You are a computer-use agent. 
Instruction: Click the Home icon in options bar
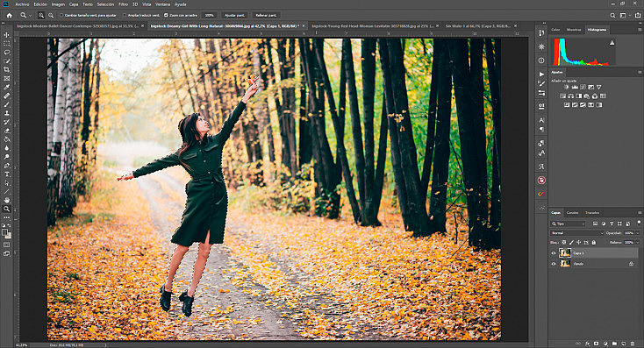(x=10, y=15)
